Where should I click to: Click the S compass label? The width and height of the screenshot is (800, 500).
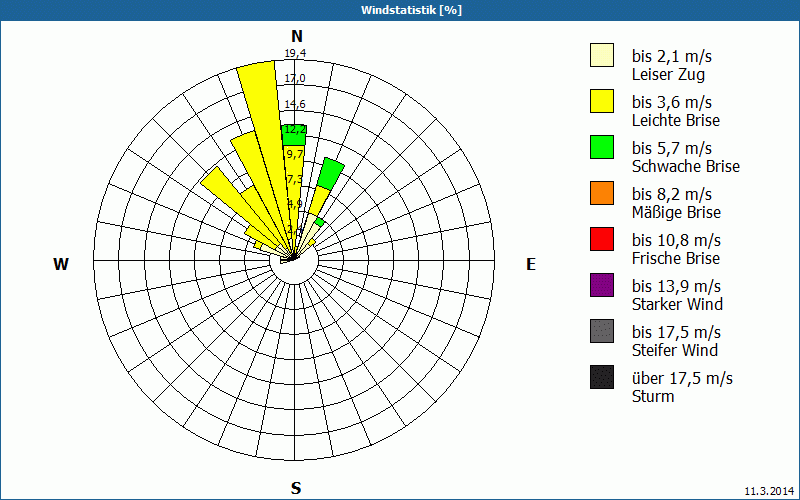coord(296,488)
